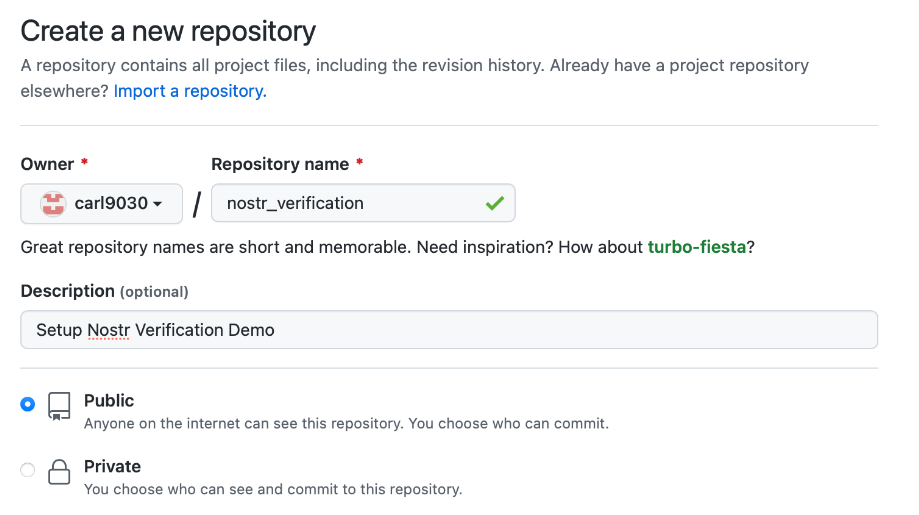This screenshot has height=515, width=919.
Task: Click the Public option label
Action: (109, 401)
